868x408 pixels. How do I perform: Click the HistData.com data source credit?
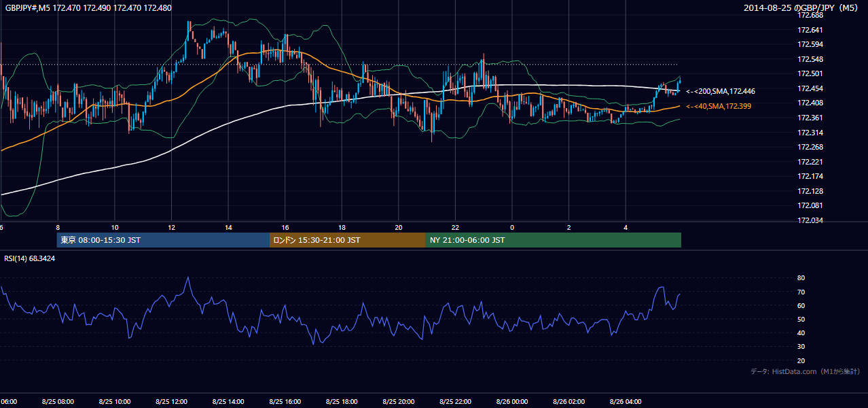click(x=806, y=371)
